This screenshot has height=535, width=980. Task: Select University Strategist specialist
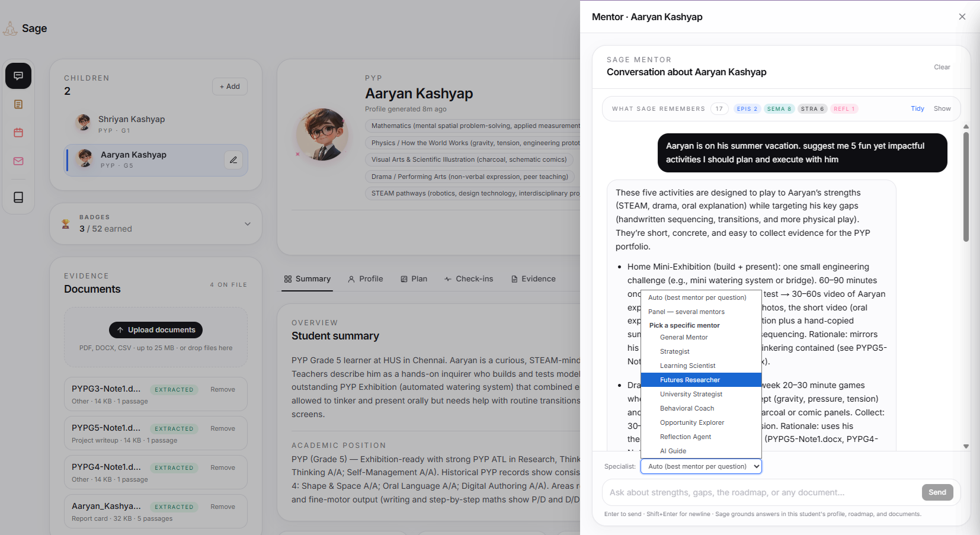pyautogui.click(x=701, y=394)
